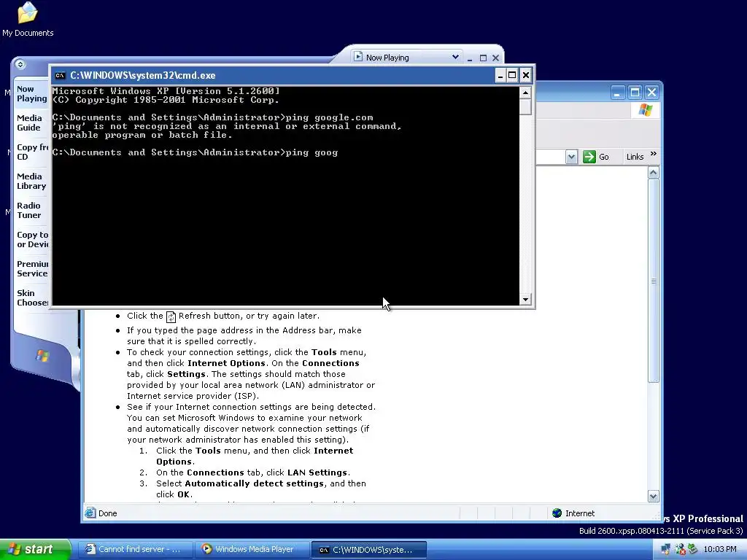Click the Refresh icon in the error page
Screen dimensions: 747x560
pyautogui.click(x=171, y=316)
